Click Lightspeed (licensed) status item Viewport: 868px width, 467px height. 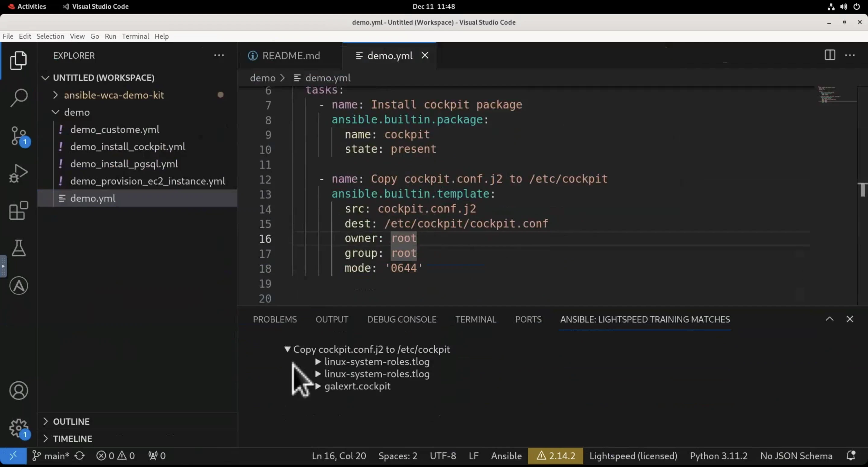coord(633,456)
